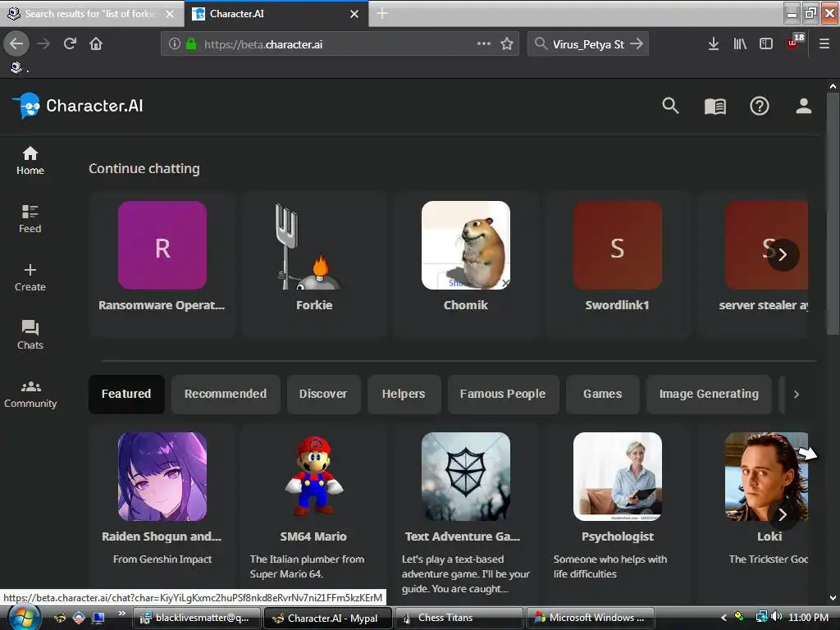Switch to Chess Titans in taskbar
The height and width of the screenshot is (630, 840).
click(459, 618)
